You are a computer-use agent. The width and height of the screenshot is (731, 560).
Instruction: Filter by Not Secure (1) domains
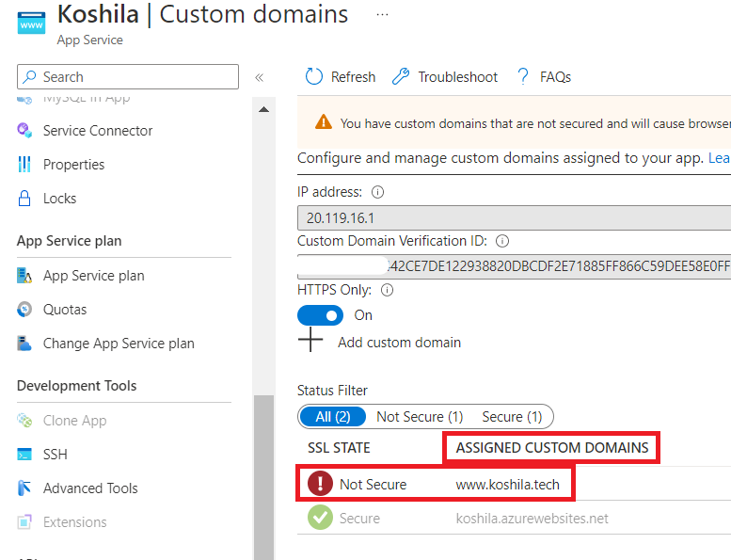pyautogui.click(x=420, y=416)
